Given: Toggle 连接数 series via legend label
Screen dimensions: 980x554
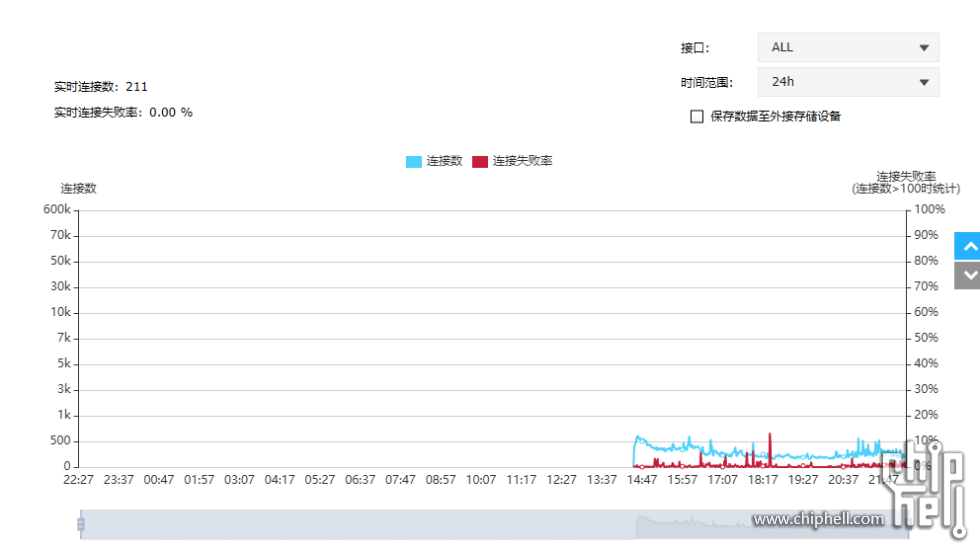Looking at the screenshot, I should pyautogui.click(x=444, y=161).
